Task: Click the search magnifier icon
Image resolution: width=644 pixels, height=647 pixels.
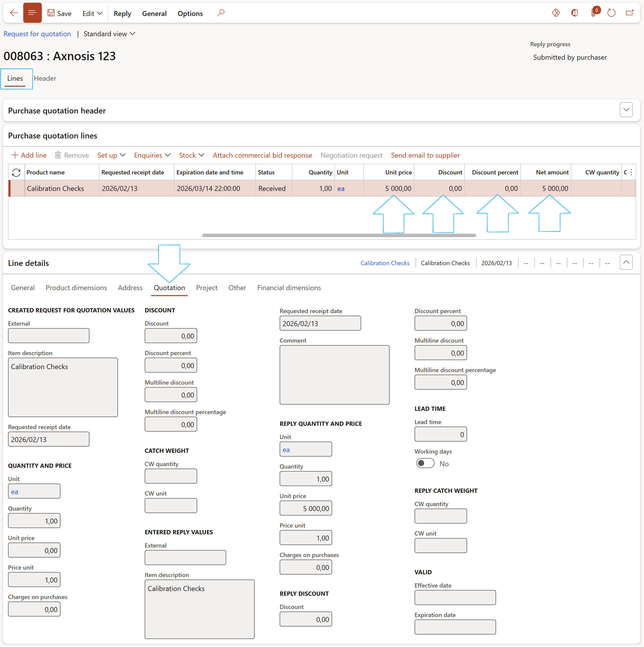Action: point(221,13)
